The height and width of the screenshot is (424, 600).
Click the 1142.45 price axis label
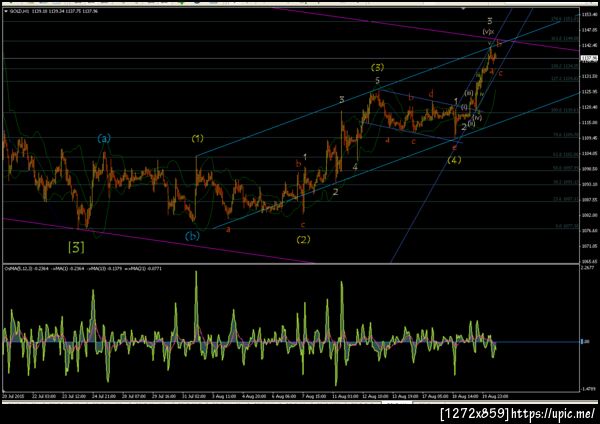coord(589,45)
